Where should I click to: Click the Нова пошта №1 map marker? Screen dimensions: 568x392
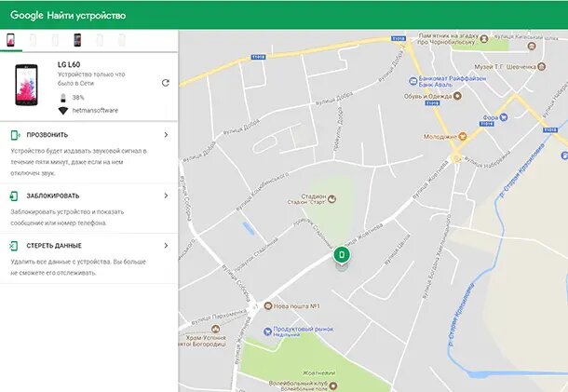tap(267, 306)
